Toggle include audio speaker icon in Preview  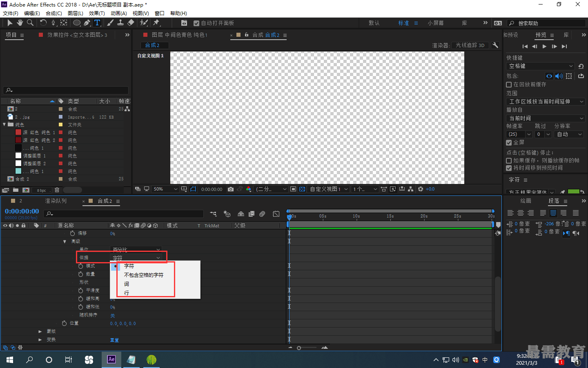(559, 76)
